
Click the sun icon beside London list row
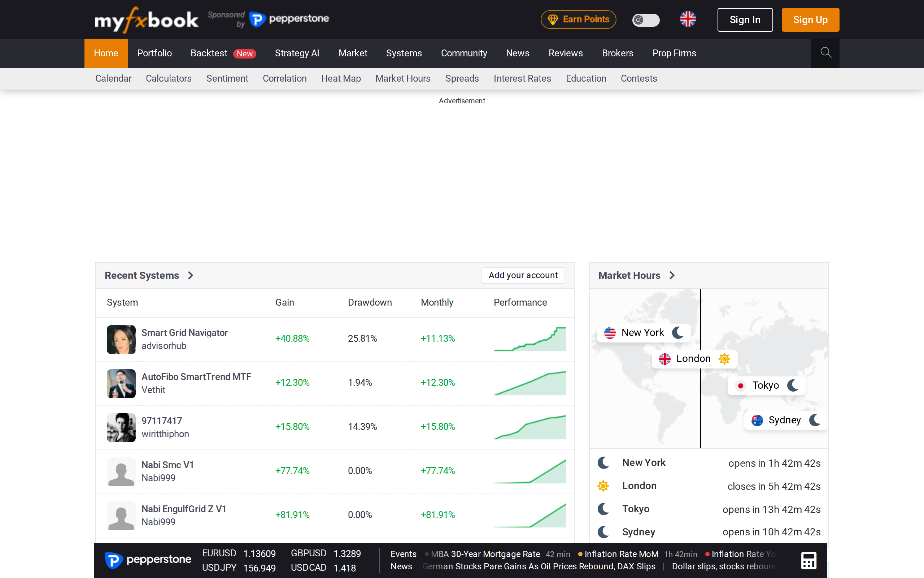pos(603,486)
